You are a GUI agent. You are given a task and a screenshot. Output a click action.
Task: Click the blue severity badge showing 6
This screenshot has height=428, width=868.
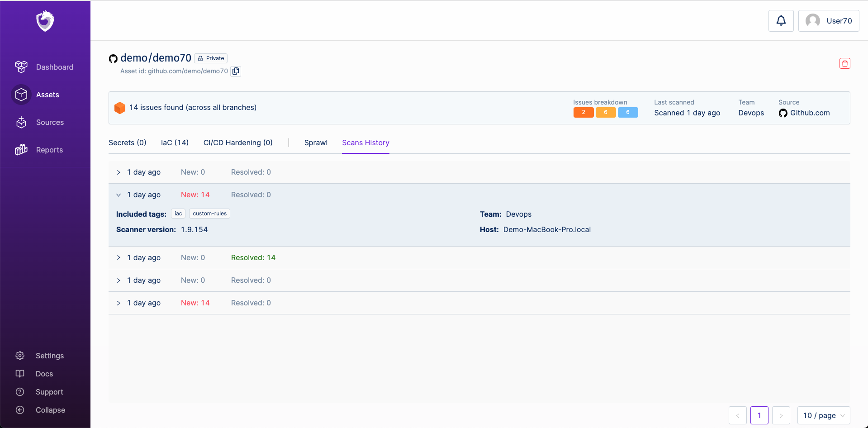pyautogui.click(x=628, y=112)
